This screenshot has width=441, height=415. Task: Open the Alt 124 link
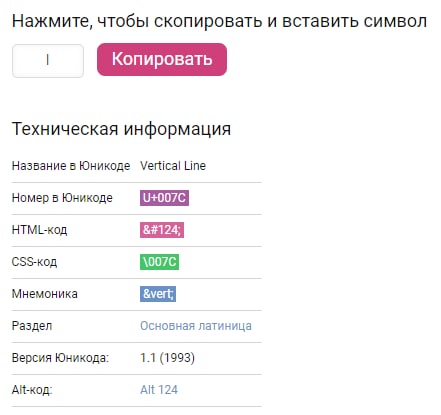pos(159,390)
